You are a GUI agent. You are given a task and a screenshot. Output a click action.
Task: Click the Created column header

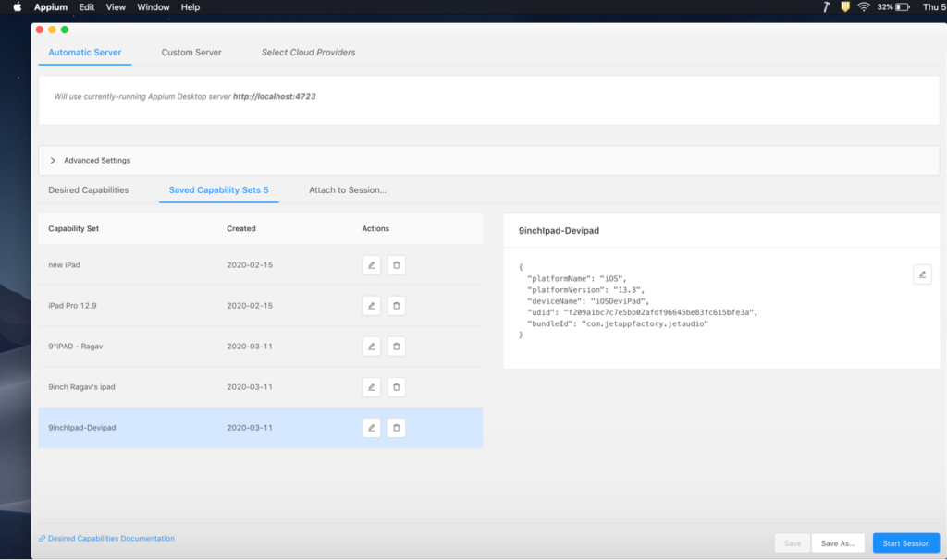(x=241, y=228)
